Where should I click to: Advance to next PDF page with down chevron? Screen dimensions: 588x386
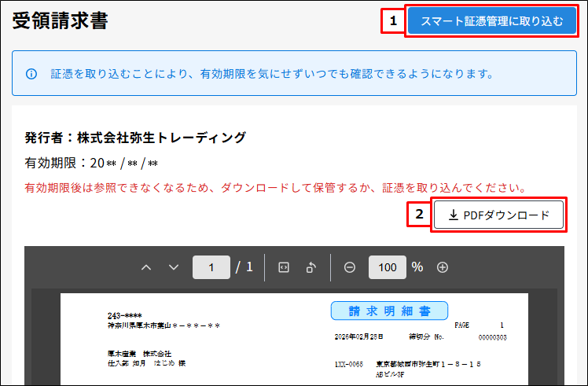coord(174,267)
